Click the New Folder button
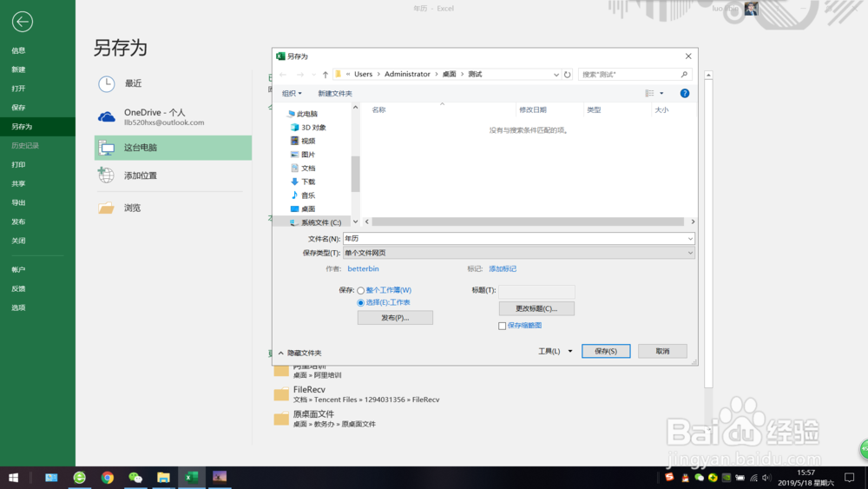The image size is (868, 489). pos(335,93)
